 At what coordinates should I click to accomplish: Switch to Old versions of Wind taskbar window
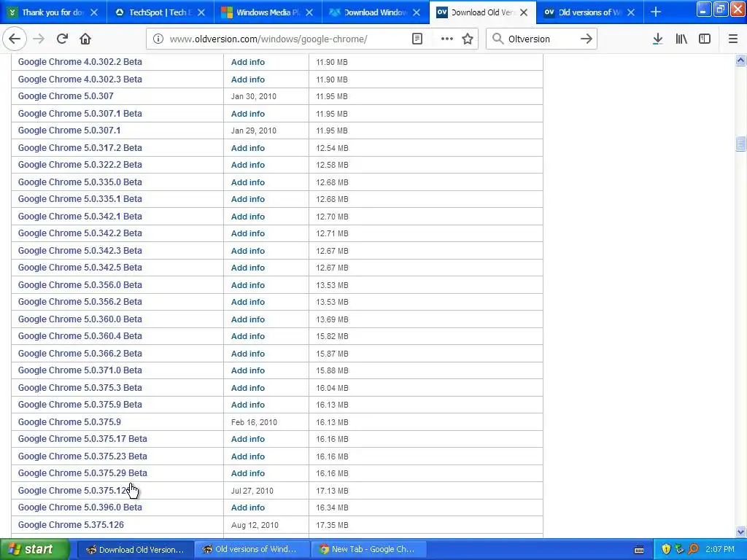pyautogui.click(x=252, y=550)
